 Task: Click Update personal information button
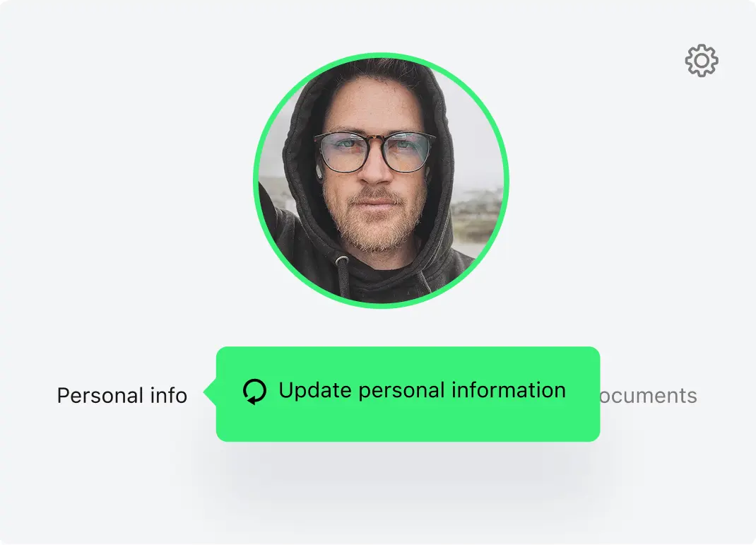(408, 394)
